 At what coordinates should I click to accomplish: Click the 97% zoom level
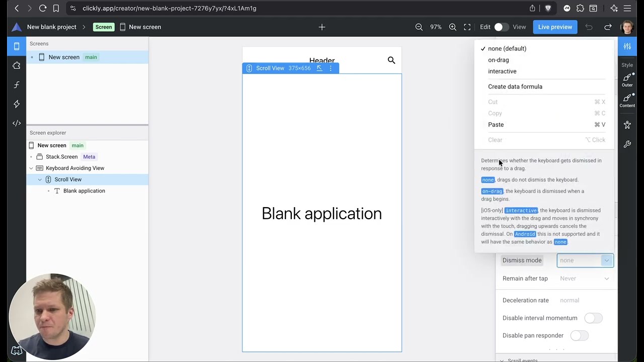(x=436, y=27)
